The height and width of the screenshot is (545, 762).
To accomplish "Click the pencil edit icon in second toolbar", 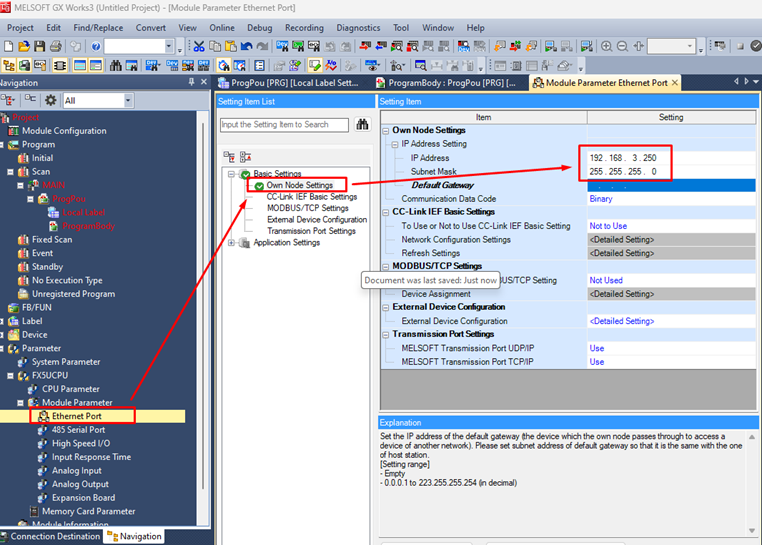I will coord(314,65).
